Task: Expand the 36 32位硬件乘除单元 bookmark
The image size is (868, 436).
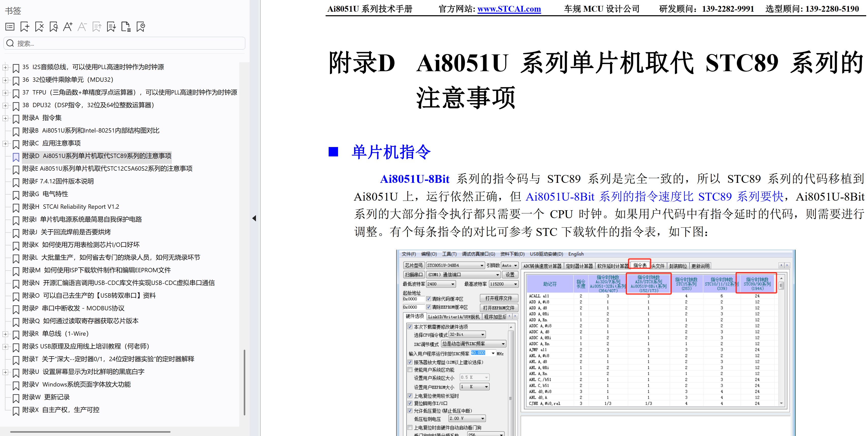Action: pos(5,80)
